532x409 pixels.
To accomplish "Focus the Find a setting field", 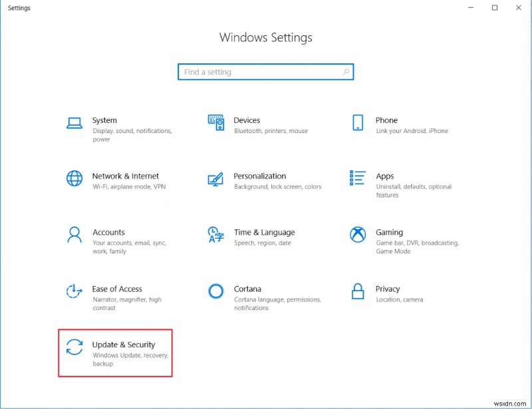I will coord(265,72).
